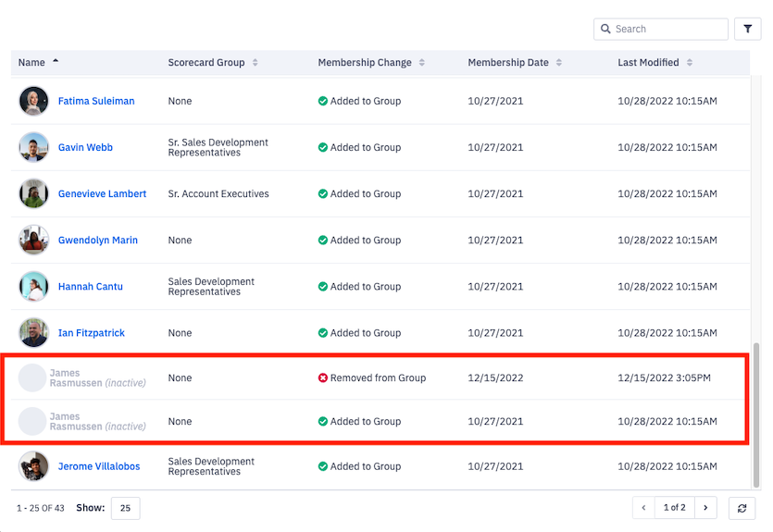Image resolution: width=773 pixels, height=532 pixels.
Task: Click the refresh table icon
Action: (x=742, y=508)
